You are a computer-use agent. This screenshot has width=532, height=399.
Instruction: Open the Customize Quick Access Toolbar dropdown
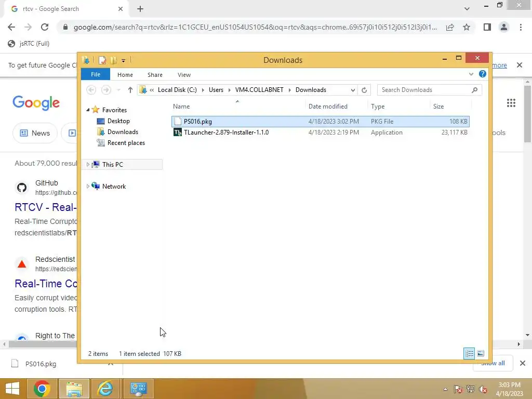point(124,61)
